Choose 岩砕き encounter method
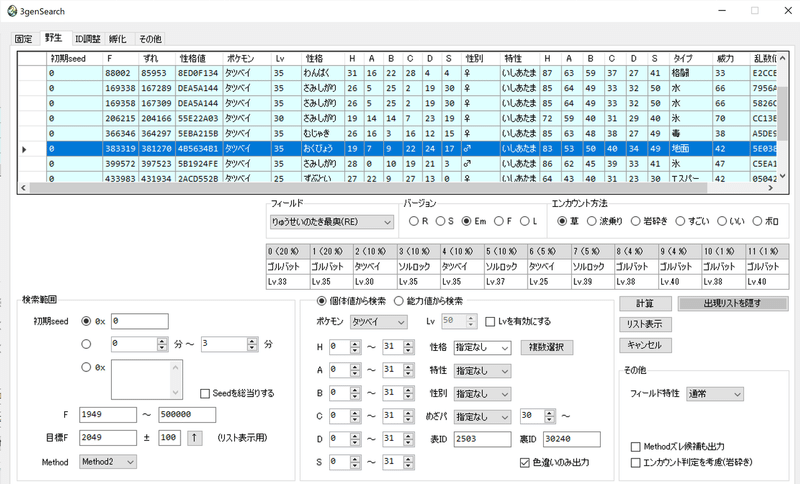 [x=649, y=221]
